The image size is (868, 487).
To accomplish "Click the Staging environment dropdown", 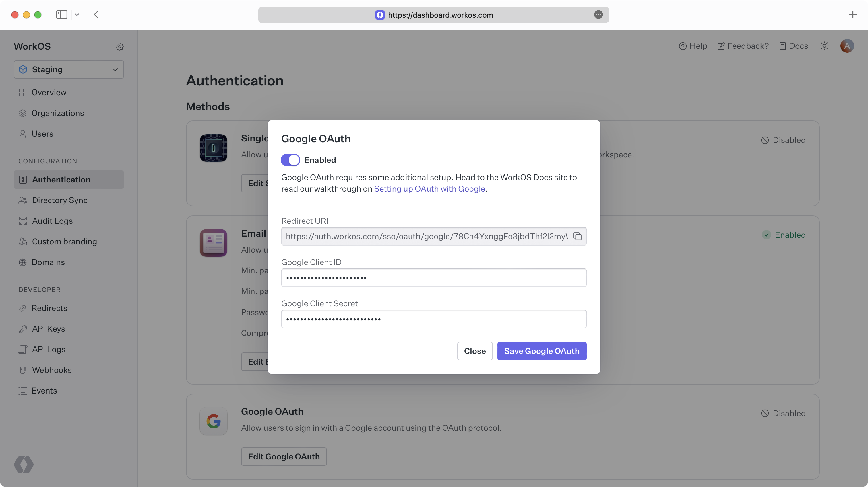I will click(68, 69).
